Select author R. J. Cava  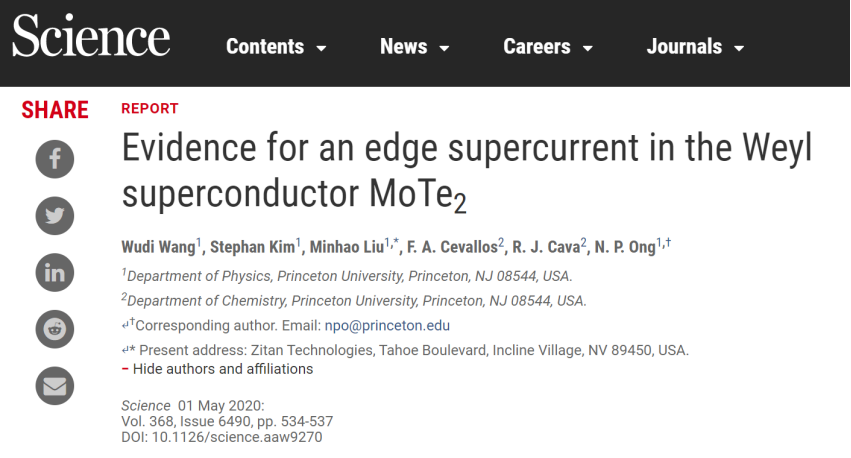[546, 247]
